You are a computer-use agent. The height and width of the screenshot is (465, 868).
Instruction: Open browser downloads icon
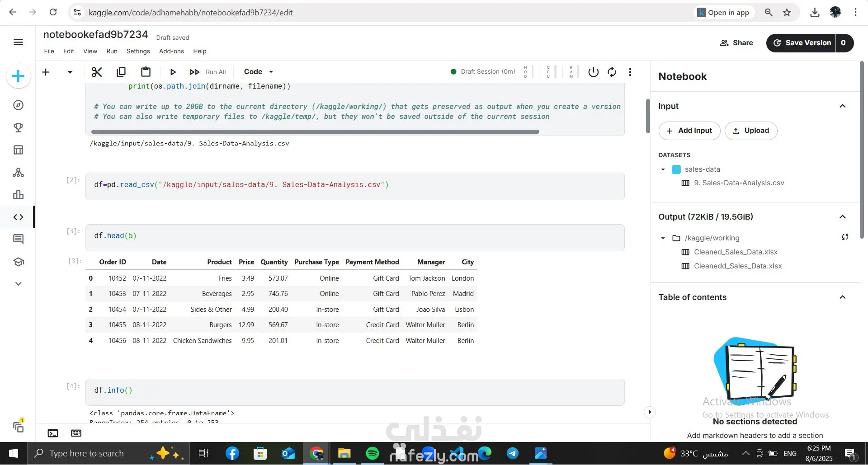point(815,12)
